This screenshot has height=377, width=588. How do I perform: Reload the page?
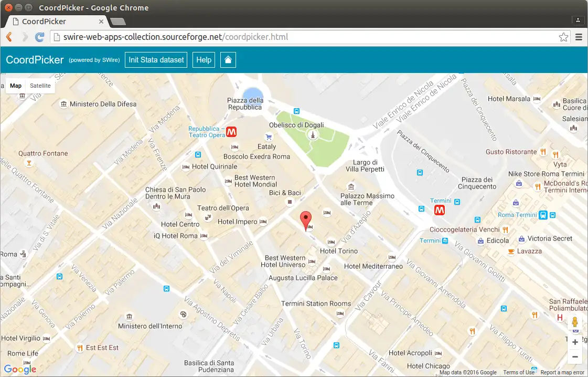[39, 37]
